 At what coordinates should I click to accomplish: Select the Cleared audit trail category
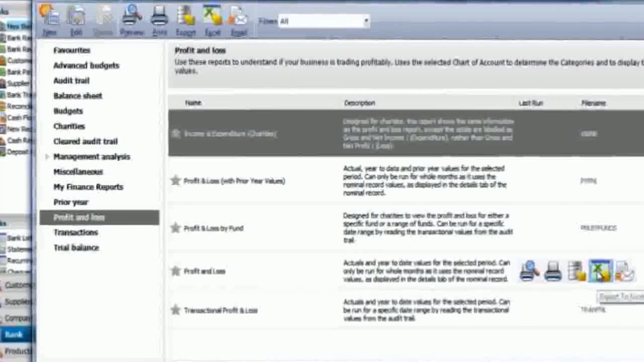pyautogui.click(x=86, y=141)
